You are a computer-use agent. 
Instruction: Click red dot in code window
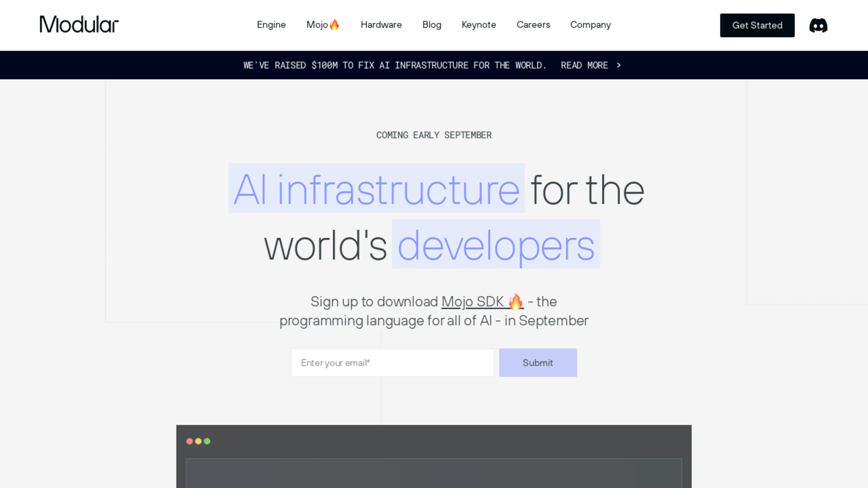pyautogui.click(x=190, y=441)
